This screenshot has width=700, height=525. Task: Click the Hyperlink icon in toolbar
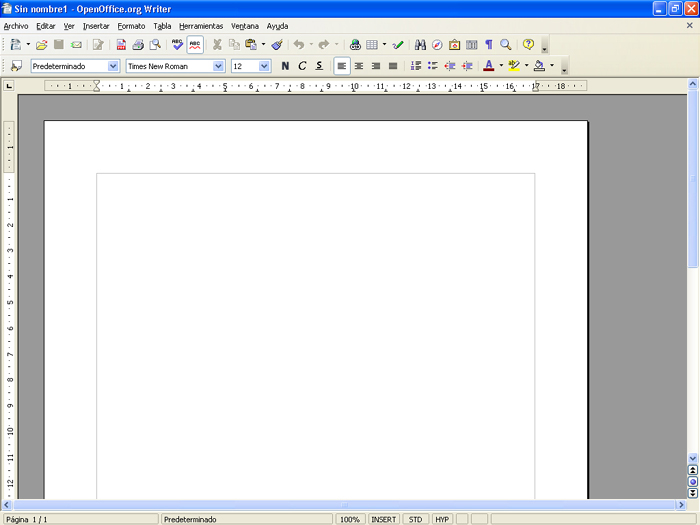coord(355,45)
